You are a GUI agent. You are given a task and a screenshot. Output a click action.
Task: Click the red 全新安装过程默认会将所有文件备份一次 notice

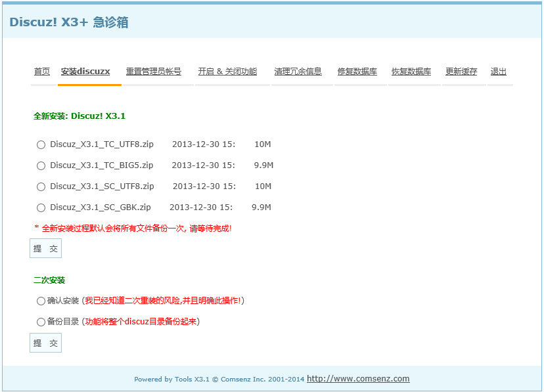click(x=133, y=228)
